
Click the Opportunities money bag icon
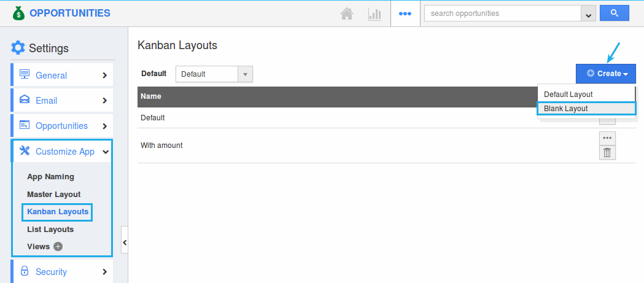(x=19, y=13)
